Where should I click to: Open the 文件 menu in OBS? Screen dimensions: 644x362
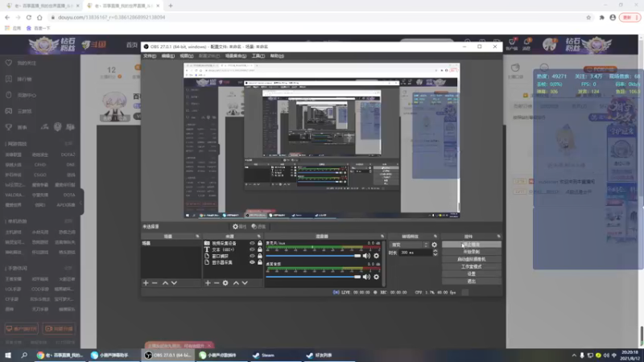click(x=150, y=56)
